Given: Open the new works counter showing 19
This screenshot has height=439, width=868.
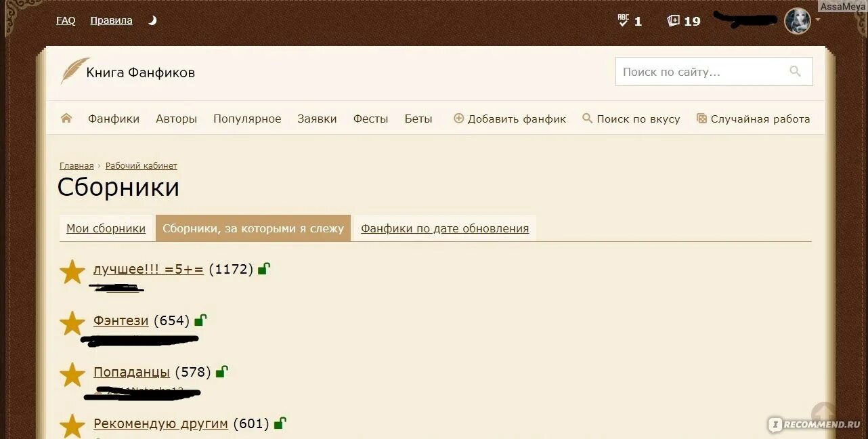Looking at the screenshot, I should pos(684,21).
